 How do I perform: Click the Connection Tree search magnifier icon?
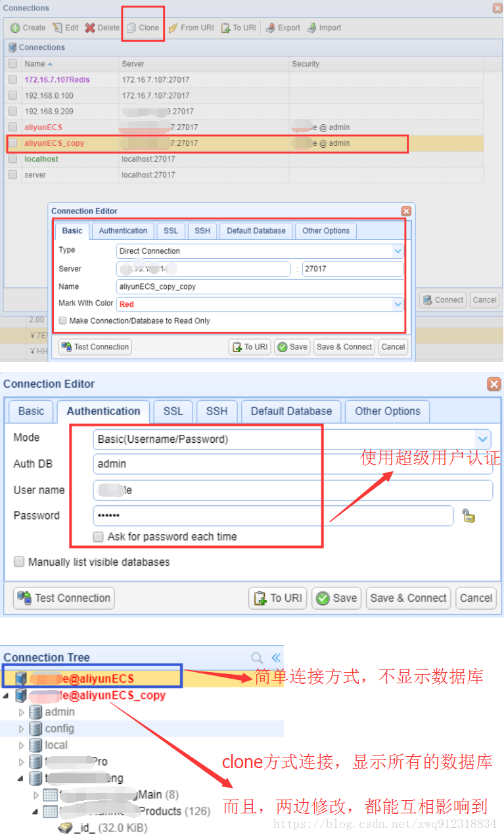tap(257, 658)
